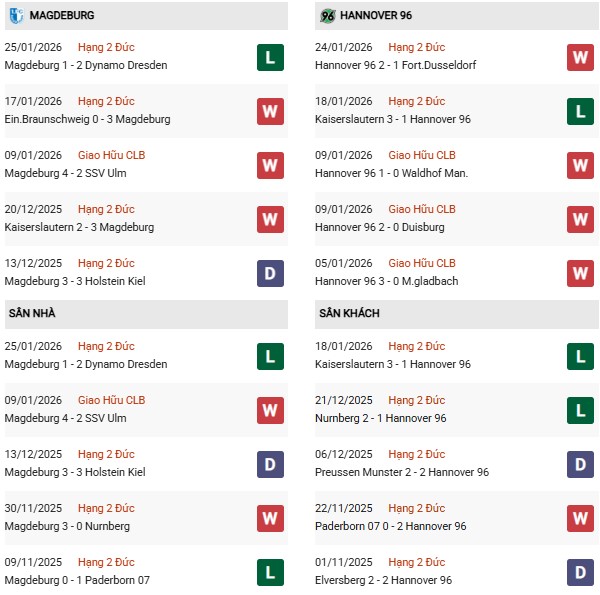This screenshot has height=595, width=600.
Task: Click W badge for Ein.Braunschweig 0-3 Magdeburg
Action: coord(270,111)
